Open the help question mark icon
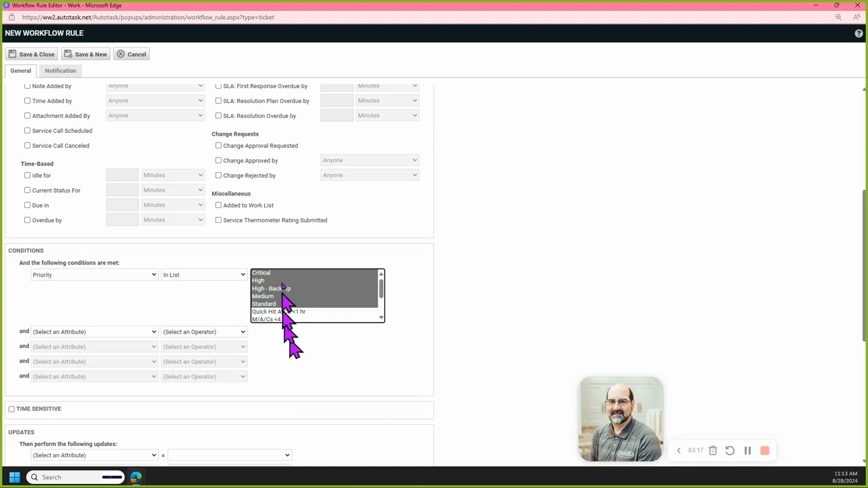The height and width of the screenshot is (488, 868). tap(860, 33)
